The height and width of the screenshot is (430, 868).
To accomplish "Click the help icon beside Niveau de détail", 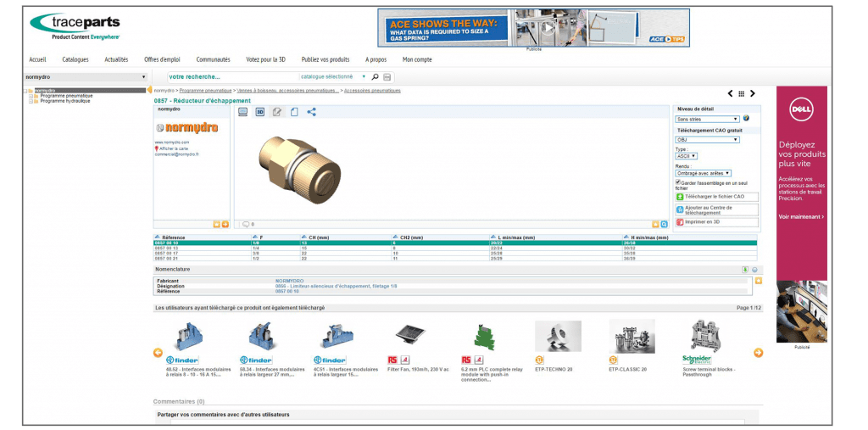I will [746, 119].
